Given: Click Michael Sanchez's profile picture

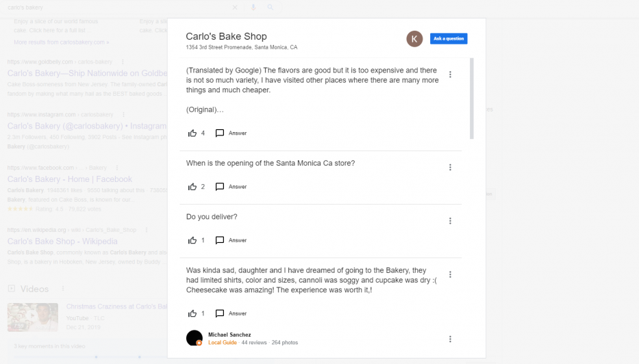Looking at the screenshot, I should (195, 338).
